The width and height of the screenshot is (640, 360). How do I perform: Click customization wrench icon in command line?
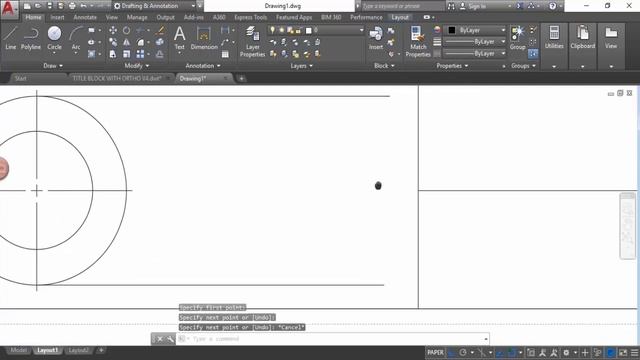(170, 339)
